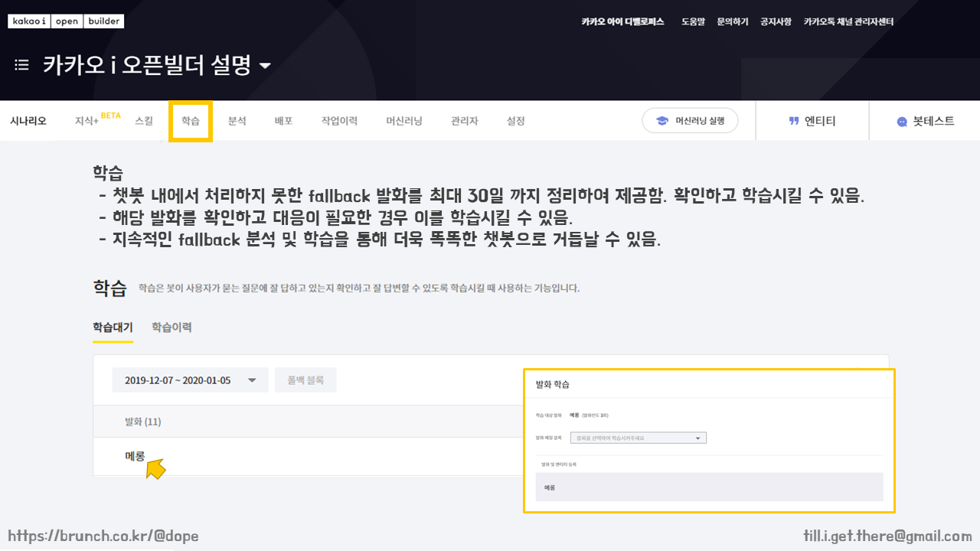Image resolution: width=980 pixels, height=551 pixels.
Task: Open the 카카오 아이 디벨로퍼스 link
Action: (622, 22)
